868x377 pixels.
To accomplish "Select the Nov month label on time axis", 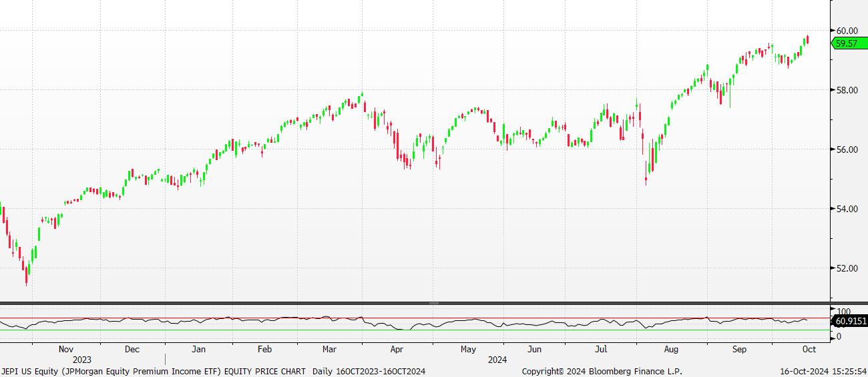I will click(66, 349).
